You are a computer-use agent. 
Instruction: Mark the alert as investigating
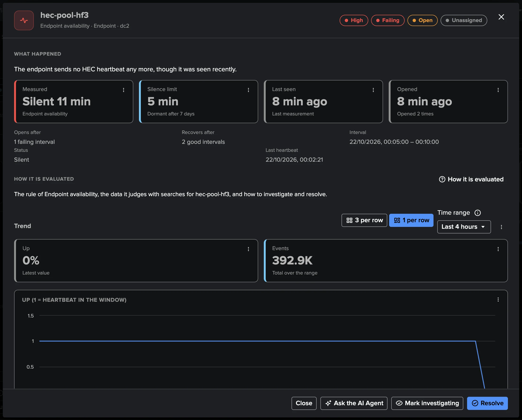tap(427, 403)
